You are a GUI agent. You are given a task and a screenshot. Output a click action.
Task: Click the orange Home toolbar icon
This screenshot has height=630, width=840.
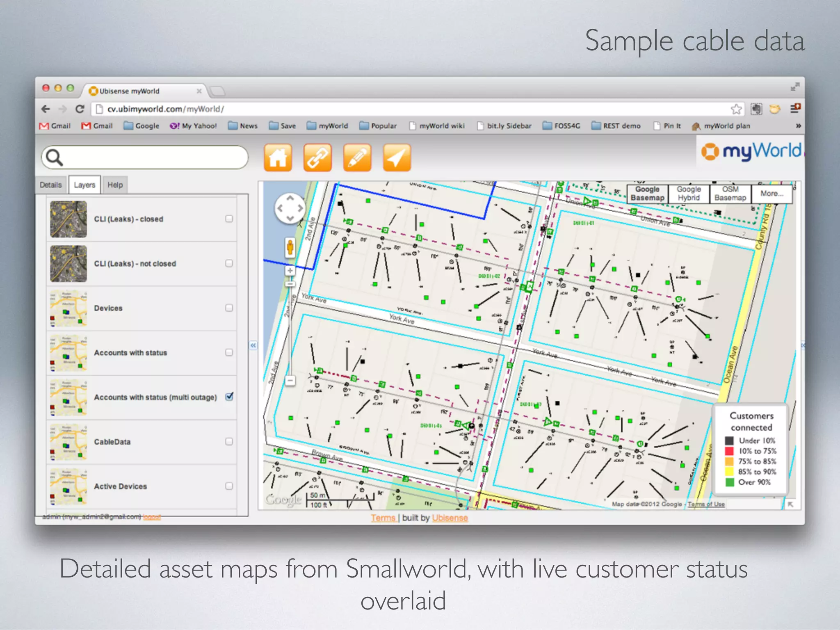click(x=278, y=157)
